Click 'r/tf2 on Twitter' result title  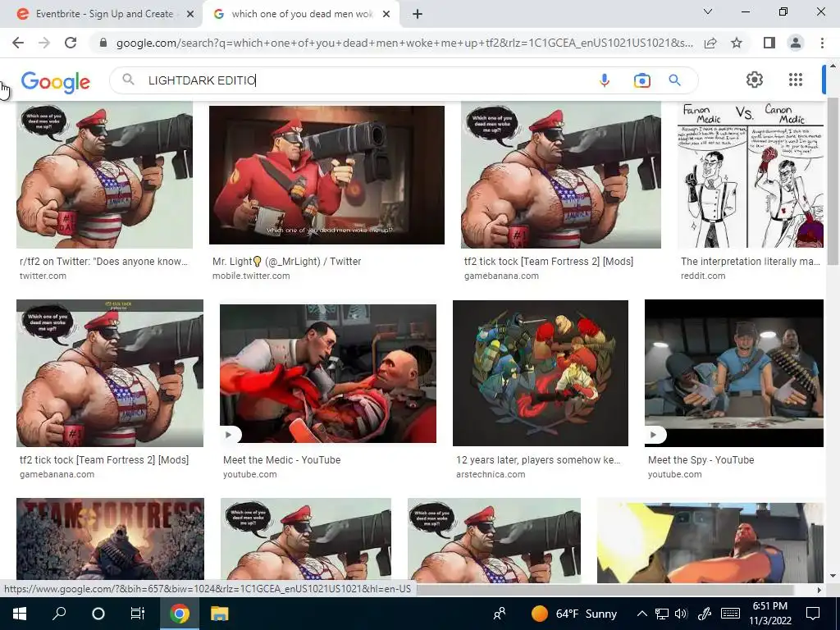(x=104, y=262)
